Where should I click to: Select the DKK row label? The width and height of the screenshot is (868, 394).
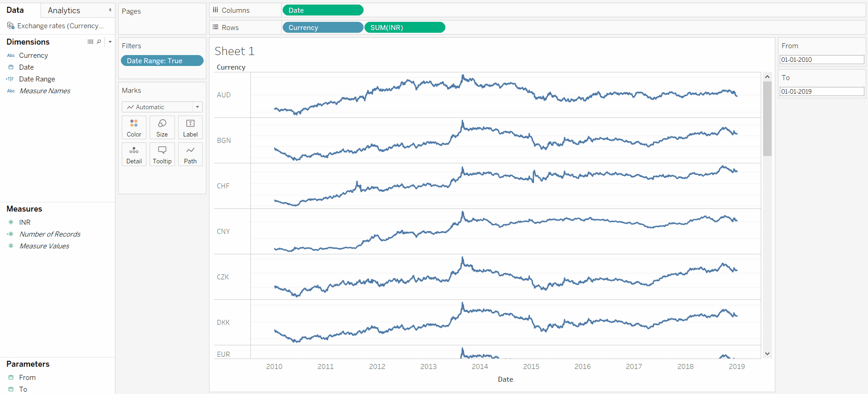pos(223,323)
